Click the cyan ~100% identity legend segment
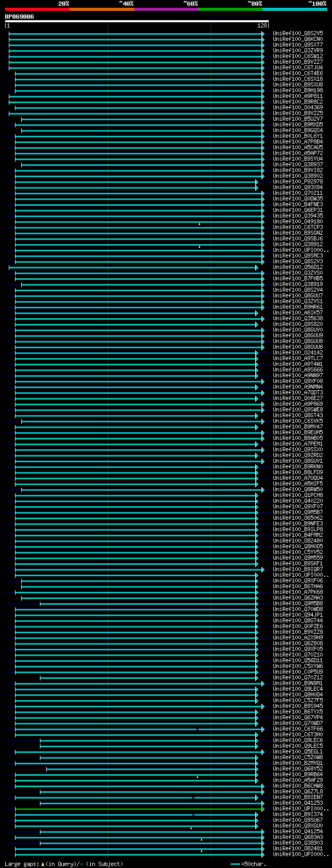The width and height of the screenshot is (332, 868). pos(295,9)
